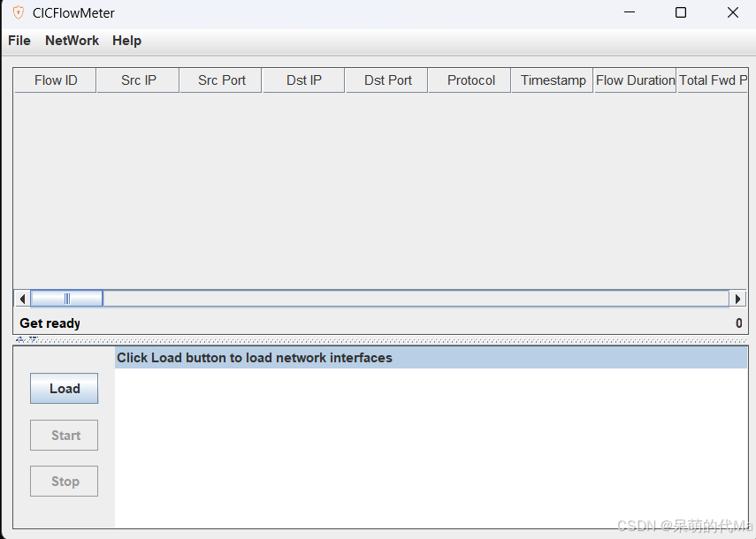
Task: Select the Src Port column header
Action: tap(221, 80)
